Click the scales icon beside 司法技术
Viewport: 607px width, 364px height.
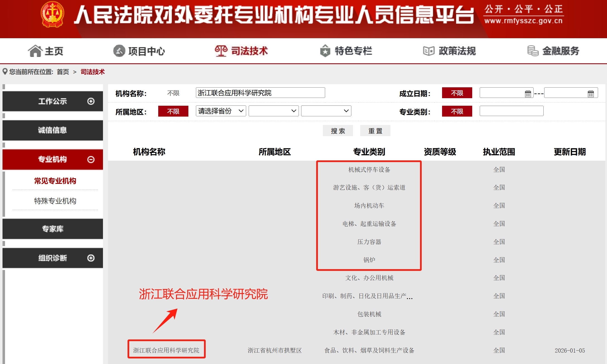tap(221, 51)
